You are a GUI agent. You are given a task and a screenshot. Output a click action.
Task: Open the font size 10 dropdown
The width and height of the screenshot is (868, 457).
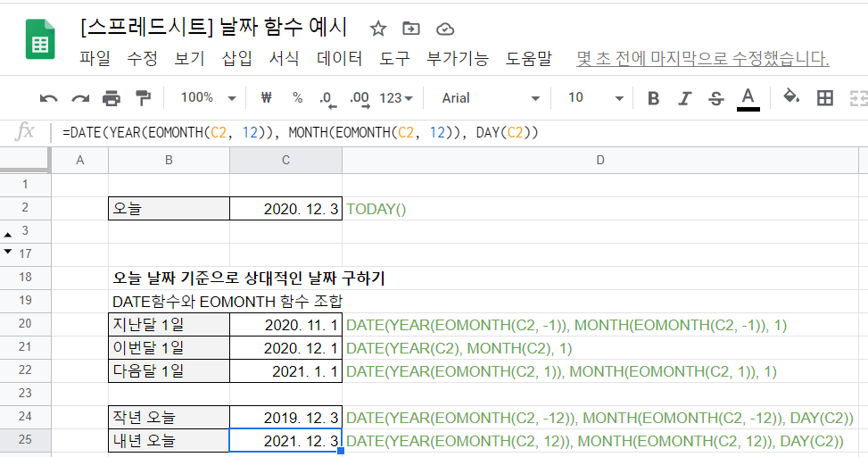[x=595, y=98]
